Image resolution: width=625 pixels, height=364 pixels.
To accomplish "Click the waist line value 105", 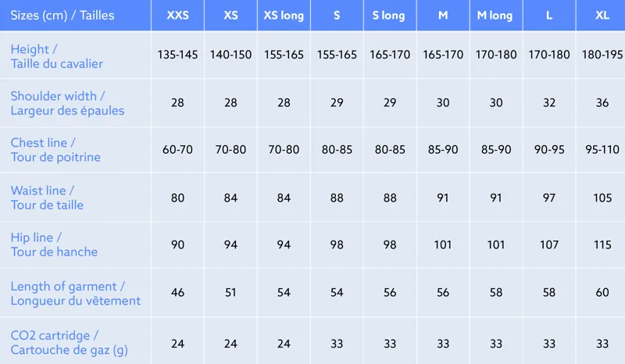I will tap(602, 198).
